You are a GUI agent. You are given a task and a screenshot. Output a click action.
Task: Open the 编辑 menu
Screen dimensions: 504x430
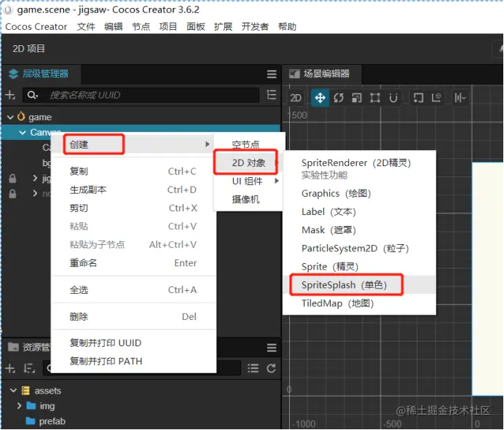point(114,26)
